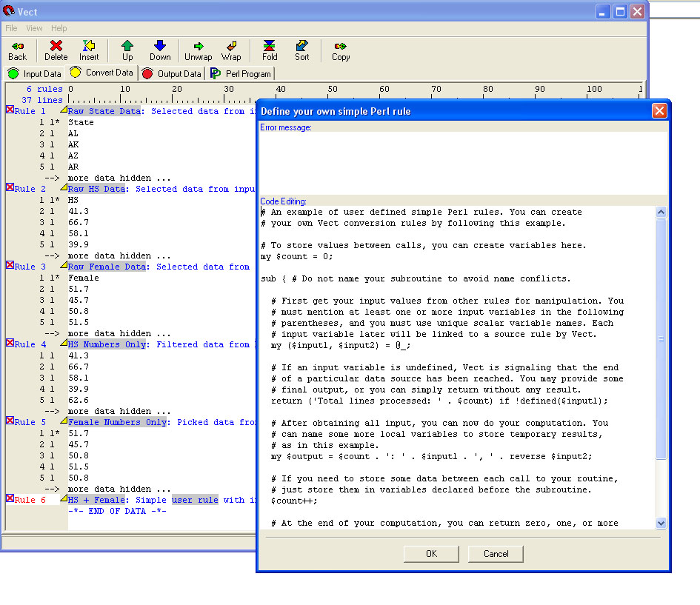Click the 'Female' header row in Rule 3

tap(84, 278)
